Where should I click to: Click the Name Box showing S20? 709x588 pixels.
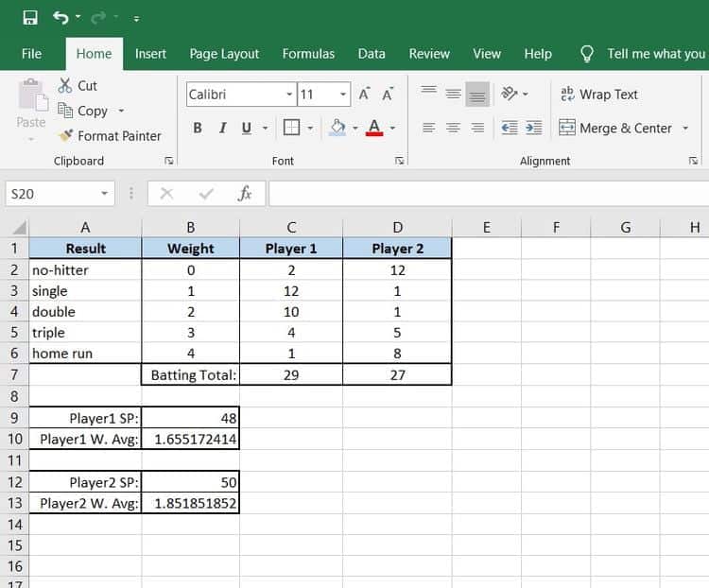tap(52, 194)
